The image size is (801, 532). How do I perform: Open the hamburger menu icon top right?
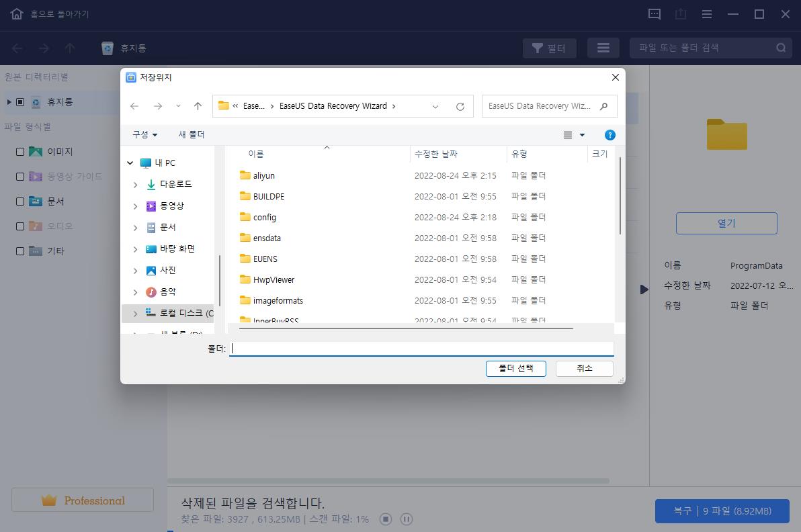pyautogui.click(x=707, y=13)
